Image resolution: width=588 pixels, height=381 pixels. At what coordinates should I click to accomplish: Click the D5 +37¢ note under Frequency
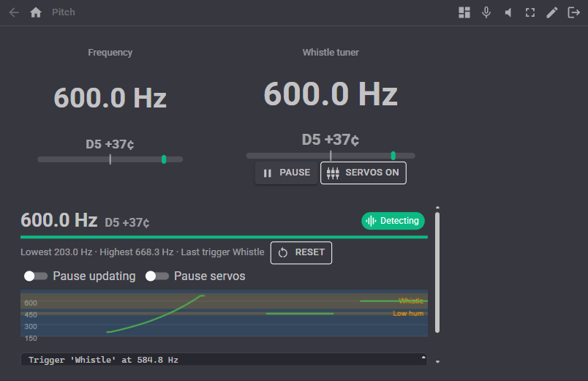coord(110,144)
